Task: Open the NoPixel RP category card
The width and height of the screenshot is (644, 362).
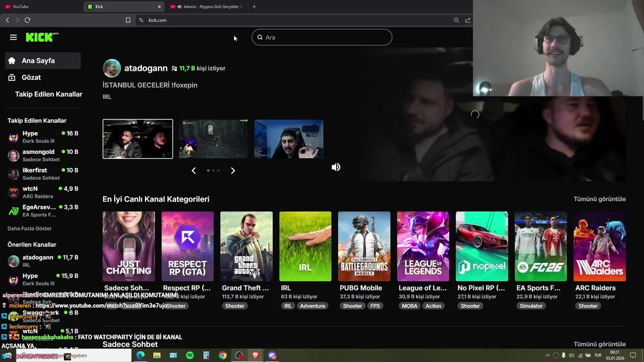Action: click(x=482, y=246)
